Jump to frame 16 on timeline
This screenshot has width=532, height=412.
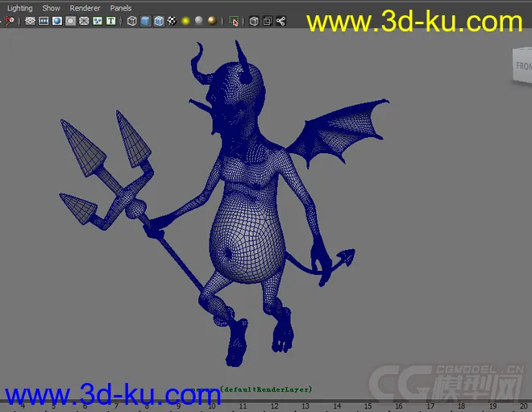399,406
